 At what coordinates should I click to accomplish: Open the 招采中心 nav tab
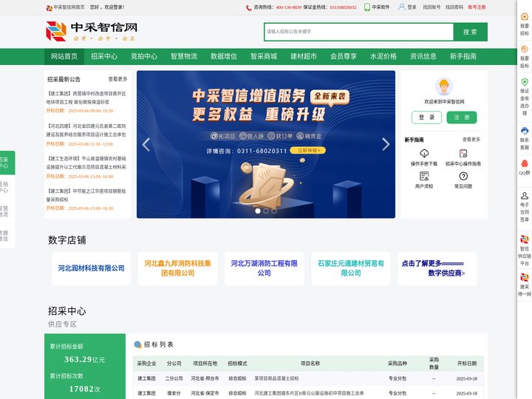(x=104, y=56)
